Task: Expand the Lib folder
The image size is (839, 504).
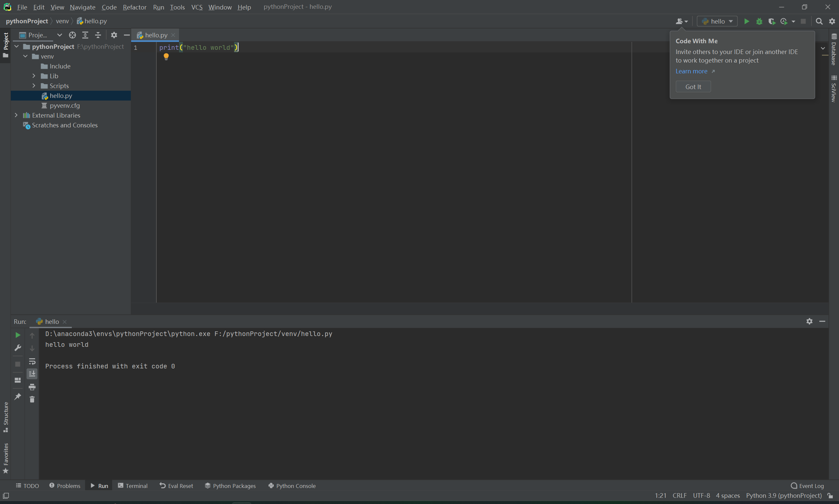Action: [x=34, y=76]
